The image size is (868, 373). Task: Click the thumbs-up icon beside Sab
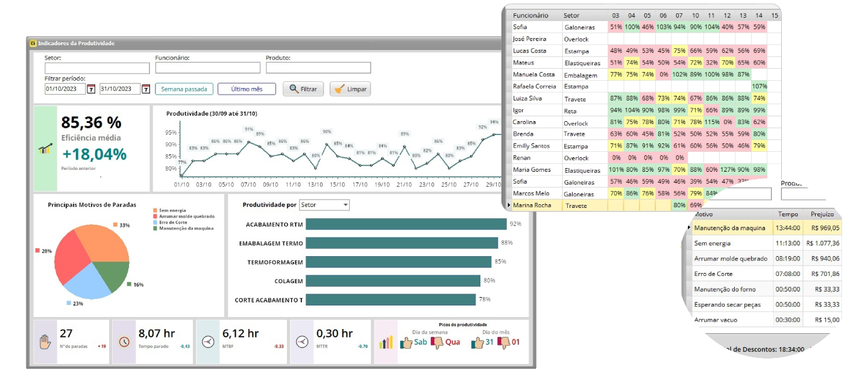pos(407,343)
